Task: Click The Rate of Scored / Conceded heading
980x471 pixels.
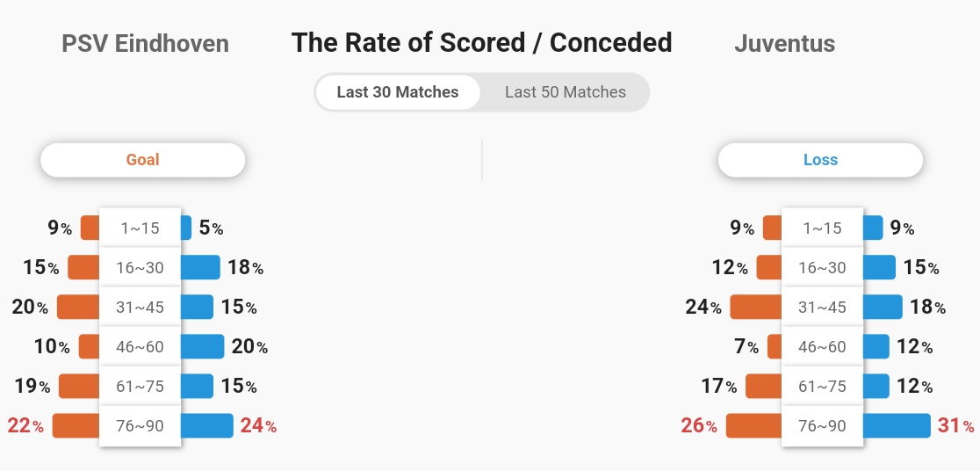Action: coord(482,43)
